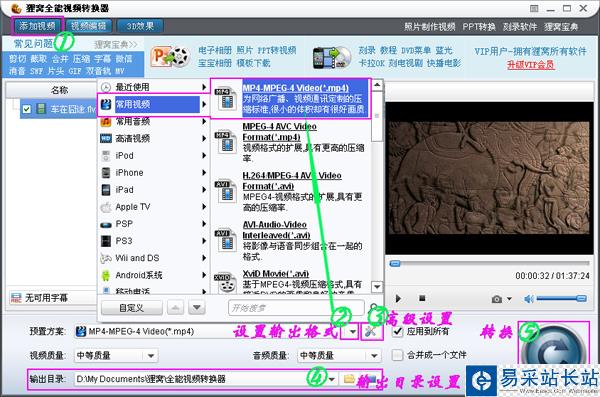Open 照片制作视频 in top bar
Image resolution: width=600 pixels, height=397 pixels.
[430, 27]
